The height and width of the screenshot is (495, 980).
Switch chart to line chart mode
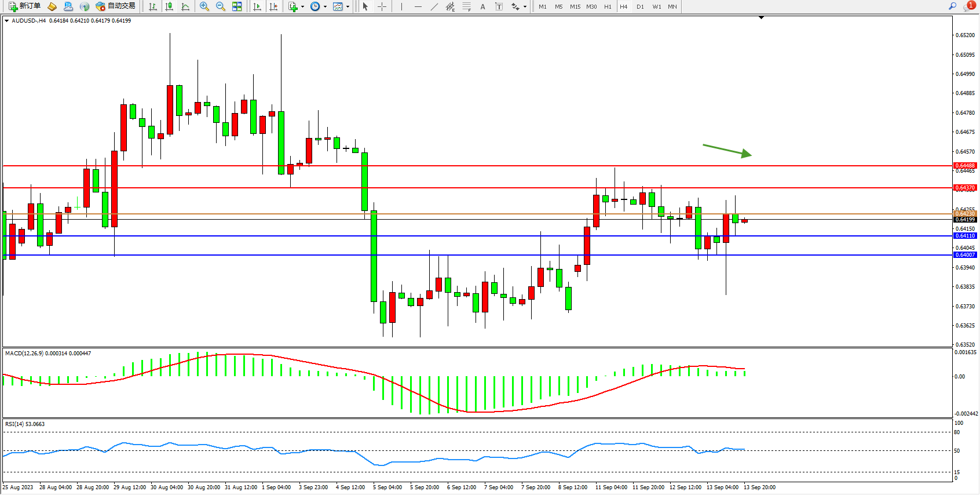(x=185, y=6)
